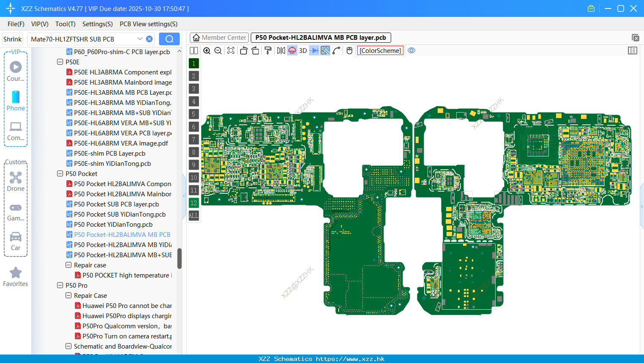
Task: Open P50E-shim PCB Layer.pcb
Action: click(106, 153)
